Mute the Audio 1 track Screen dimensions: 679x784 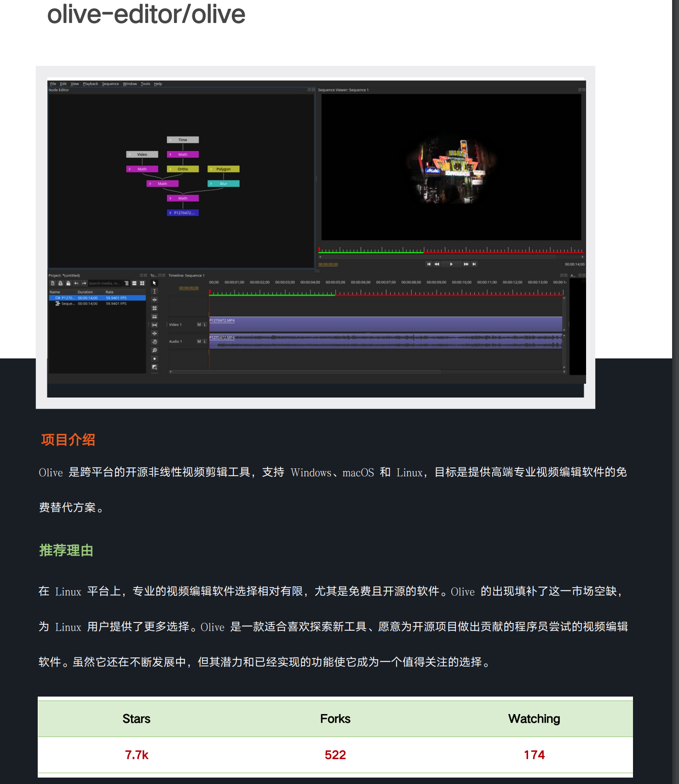(199, 341)
